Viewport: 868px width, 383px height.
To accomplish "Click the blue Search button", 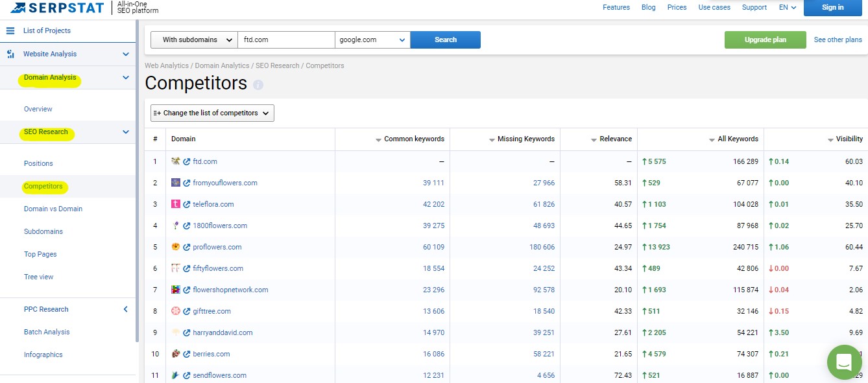I will tap(446, 40).
